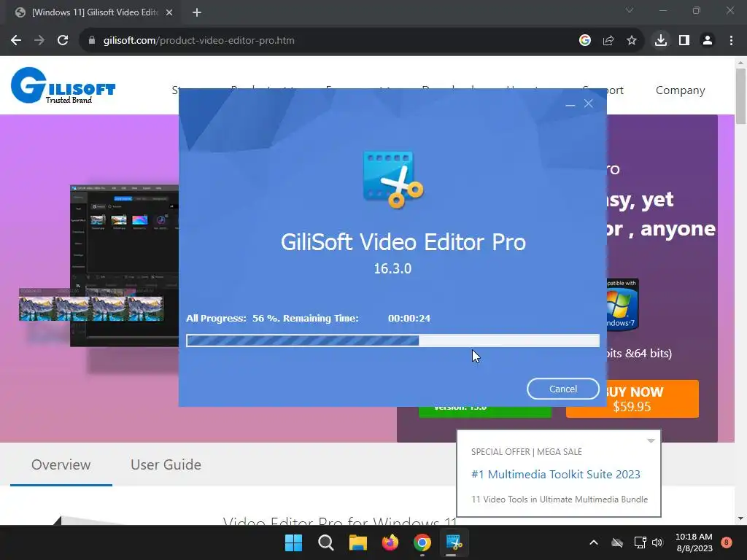Open Chrome profile menu
Viewport: 747px width, 560px height.
click(708, 41)
